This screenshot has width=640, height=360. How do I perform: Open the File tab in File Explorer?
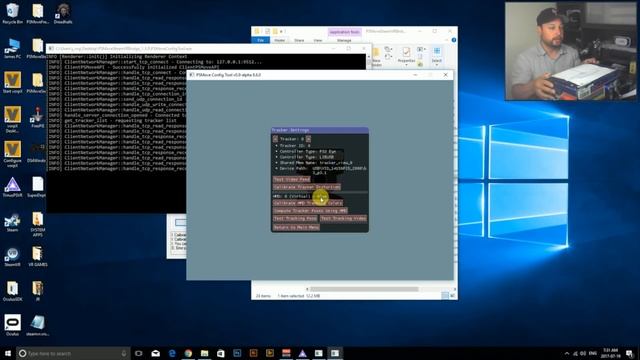[x=260, y=40]
